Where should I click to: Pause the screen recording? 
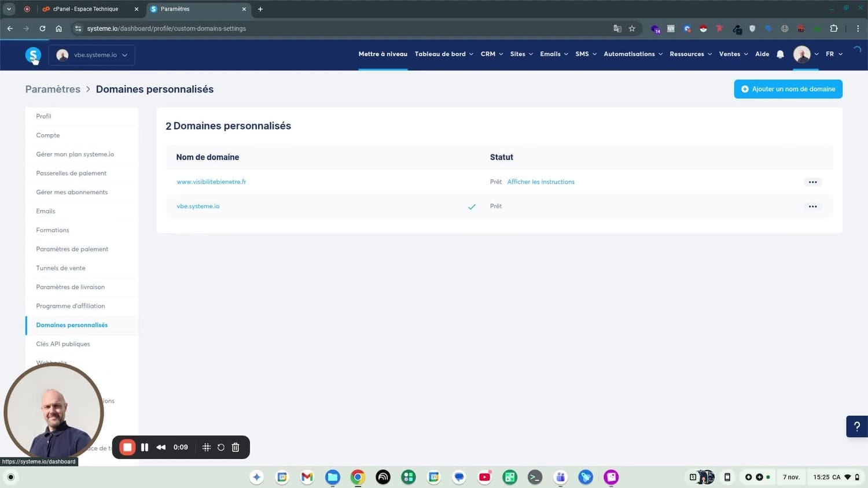[145, 447]
